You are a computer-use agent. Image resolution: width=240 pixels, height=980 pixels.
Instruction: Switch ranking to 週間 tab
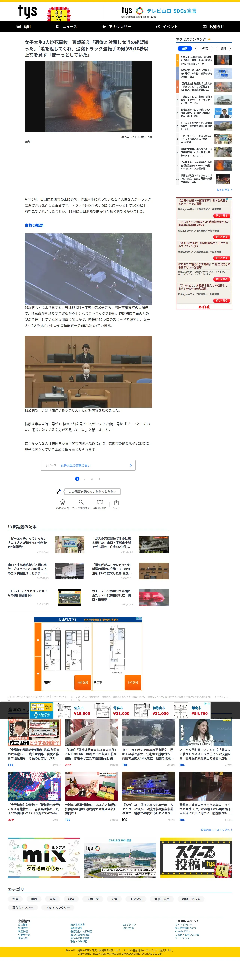click(x=223, y=48)
